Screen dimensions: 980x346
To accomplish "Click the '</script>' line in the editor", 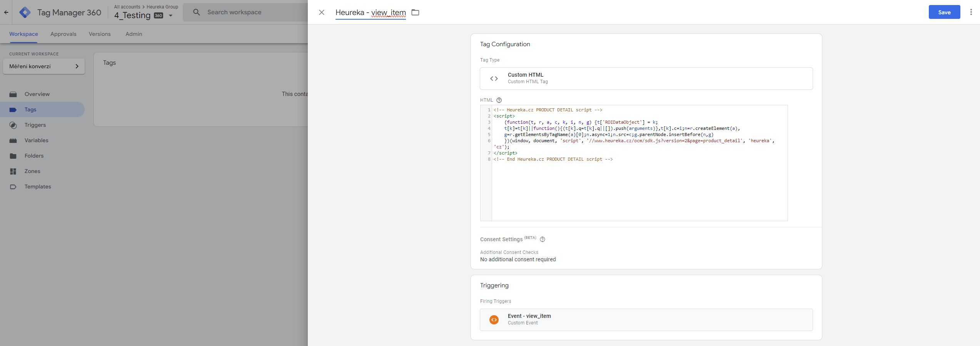I will pos(506,153).
